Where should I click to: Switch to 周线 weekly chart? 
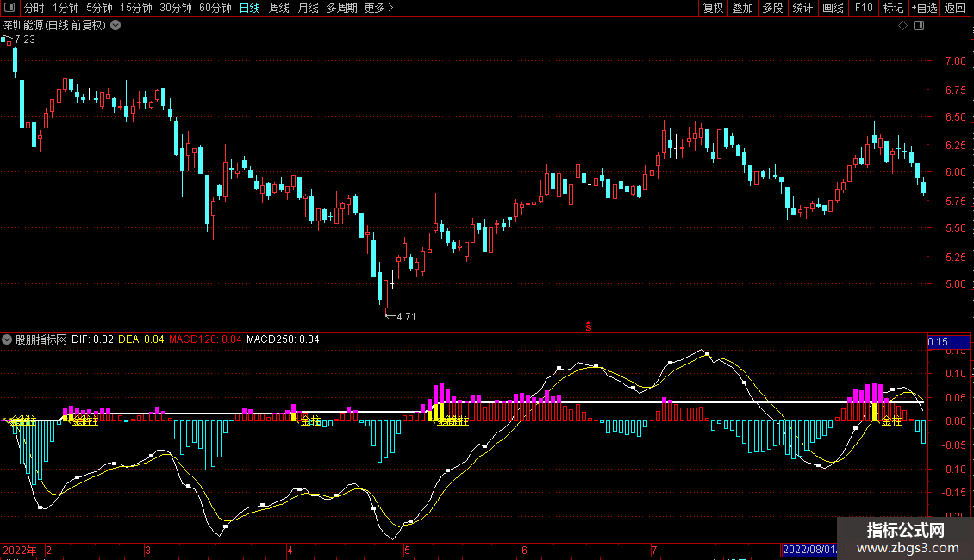click(279, 8)
